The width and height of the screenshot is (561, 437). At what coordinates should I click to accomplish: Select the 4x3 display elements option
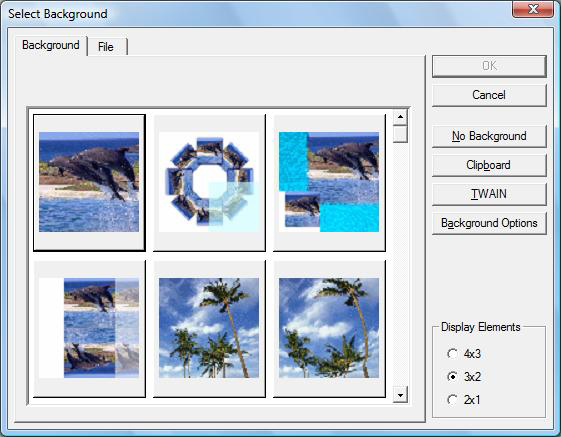[464, 354]
